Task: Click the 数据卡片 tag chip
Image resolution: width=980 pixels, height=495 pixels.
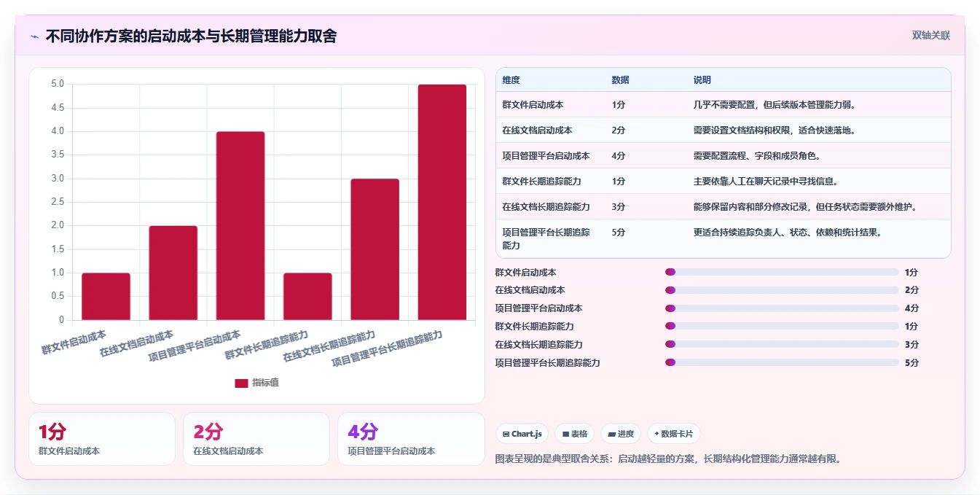Action: tap(674, 434)
